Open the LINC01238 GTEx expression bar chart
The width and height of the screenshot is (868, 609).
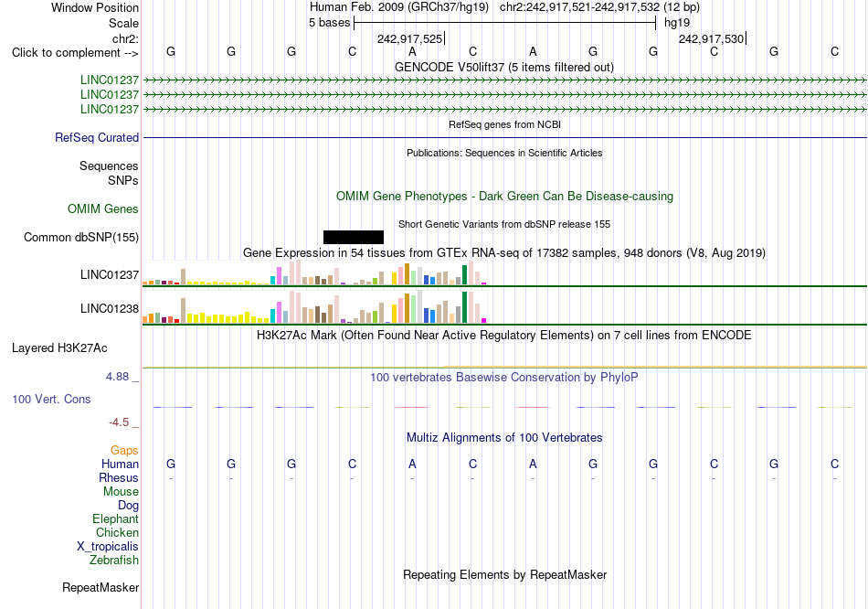pos(314,307)
